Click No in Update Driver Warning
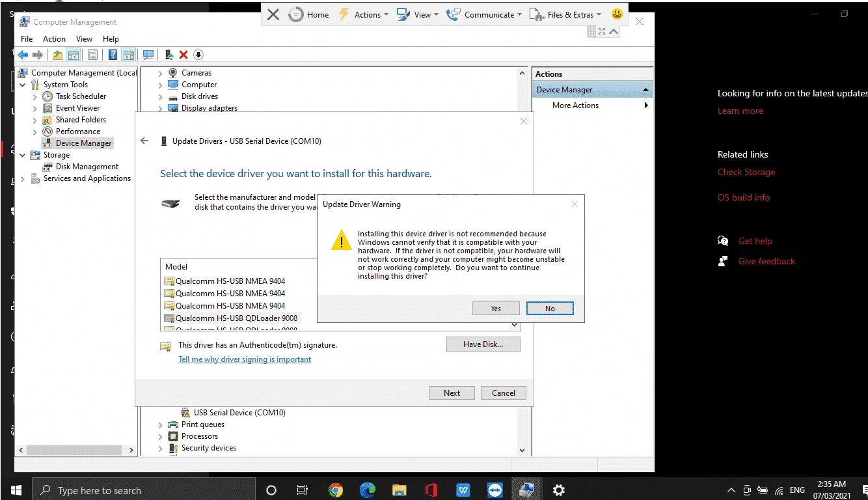Image resolution: width=868 pixels, height=500 pixels. point(550,308)
